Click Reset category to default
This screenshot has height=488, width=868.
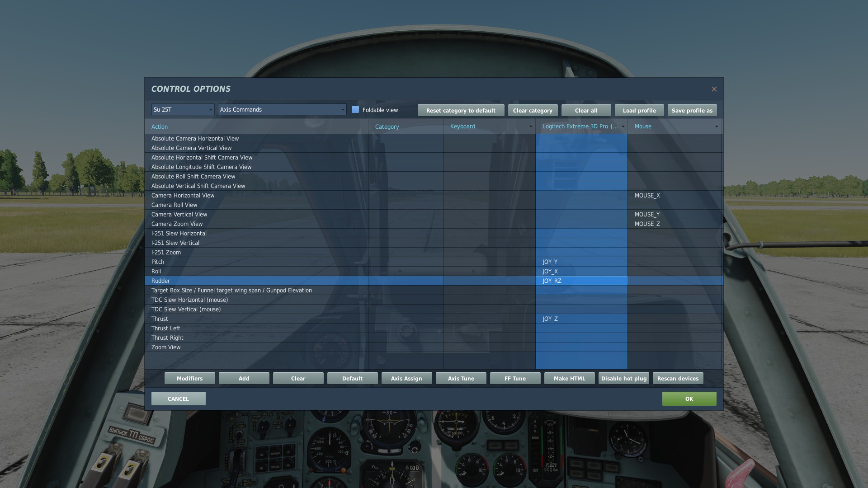click(461, 111)
